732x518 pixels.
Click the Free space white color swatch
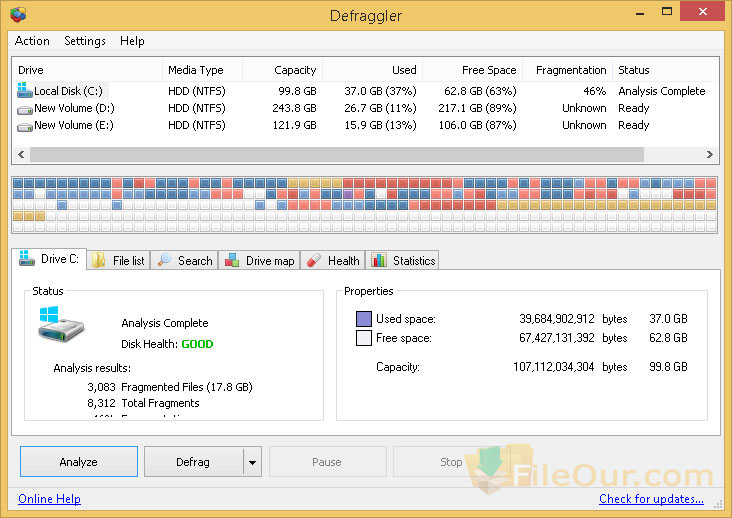364,337
